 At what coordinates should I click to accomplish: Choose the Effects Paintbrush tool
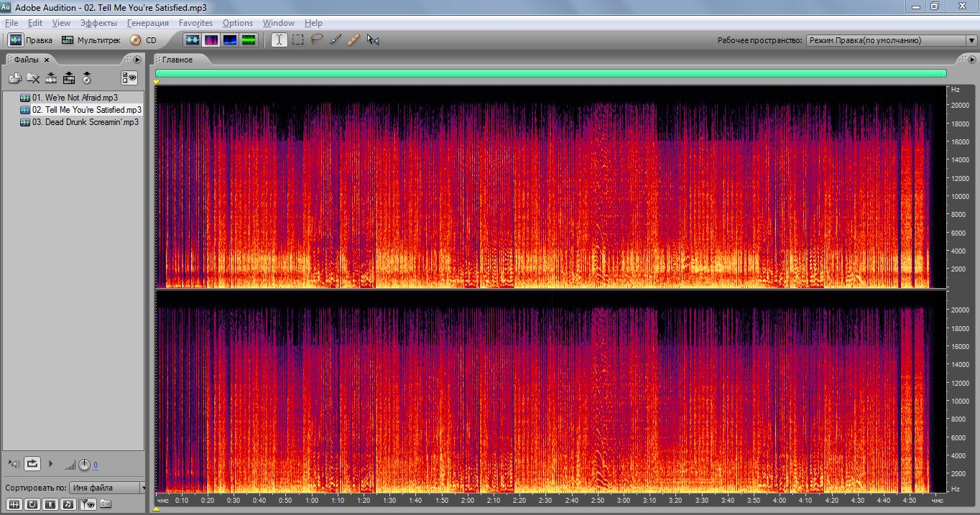pos(335,40)
